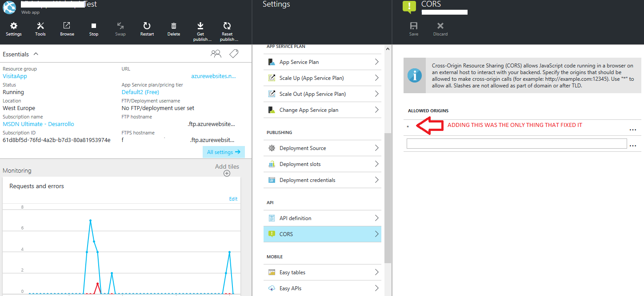Open the tags icon in Essentials
644x296 pixels.
click(x=234, y=54)
